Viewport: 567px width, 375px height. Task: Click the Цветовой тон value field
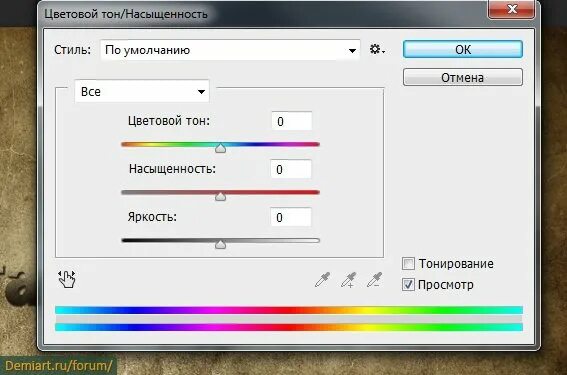point(292,121)
